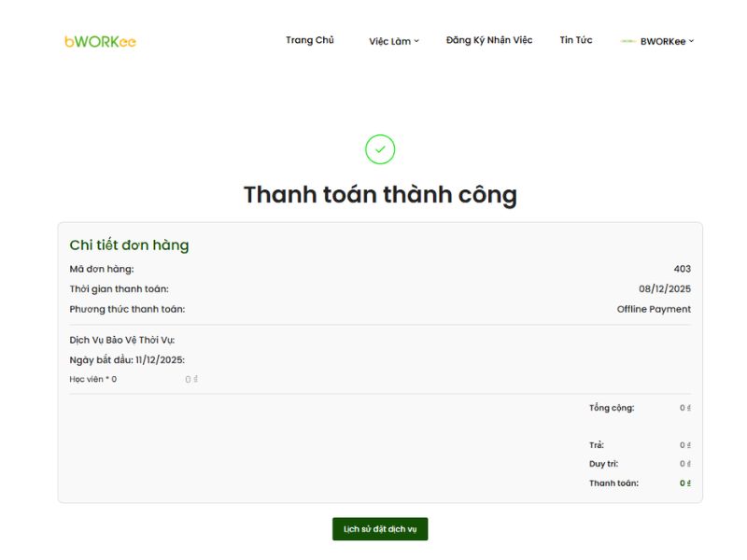The width and height of the screenshot is (747, 560).
Task: Click the Tổng cộng total amount
Action: (x=684, y=408)
